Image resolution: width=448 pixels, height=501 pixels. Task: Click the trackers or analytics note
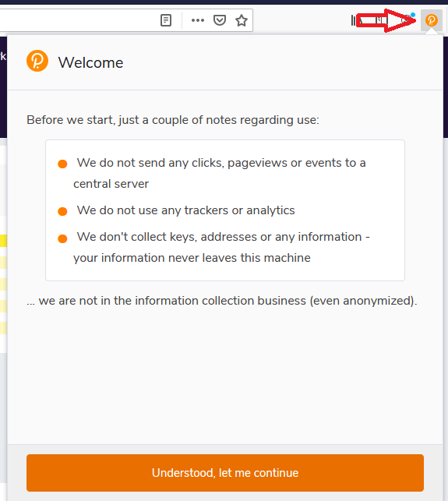tap(185, 210)
